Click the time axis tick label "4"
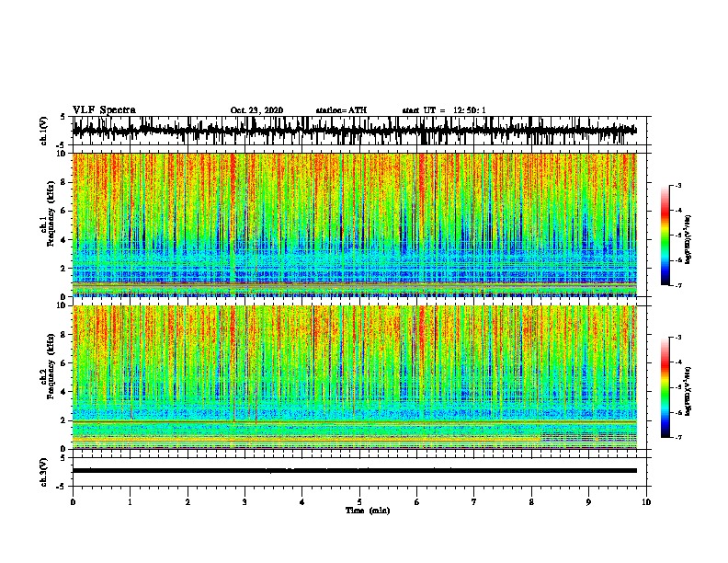This screenshot has width=728, height=563. tap(302, 502)
